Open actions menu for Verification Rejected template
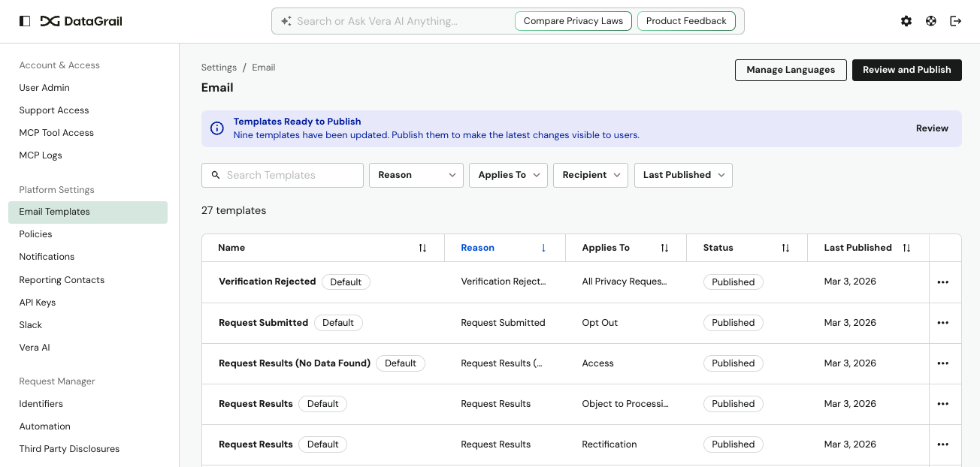Screen dimensions: 980x467 tap(943, 282)
